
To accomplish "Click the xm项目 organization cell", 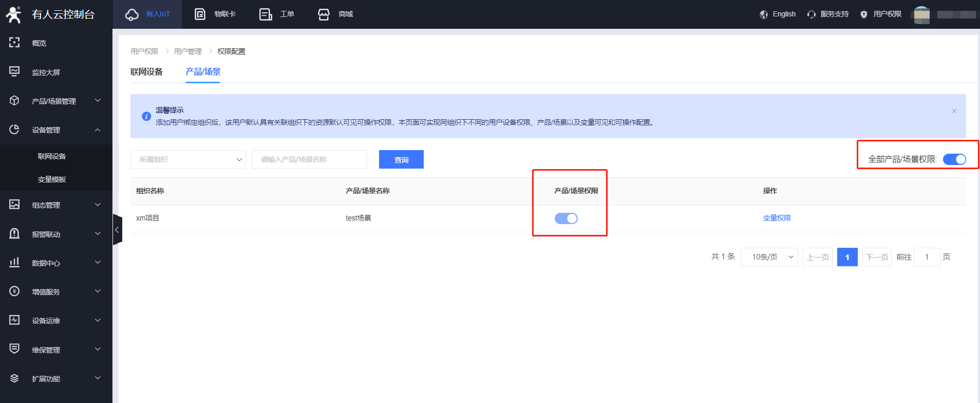I will [x=147, y=218].
